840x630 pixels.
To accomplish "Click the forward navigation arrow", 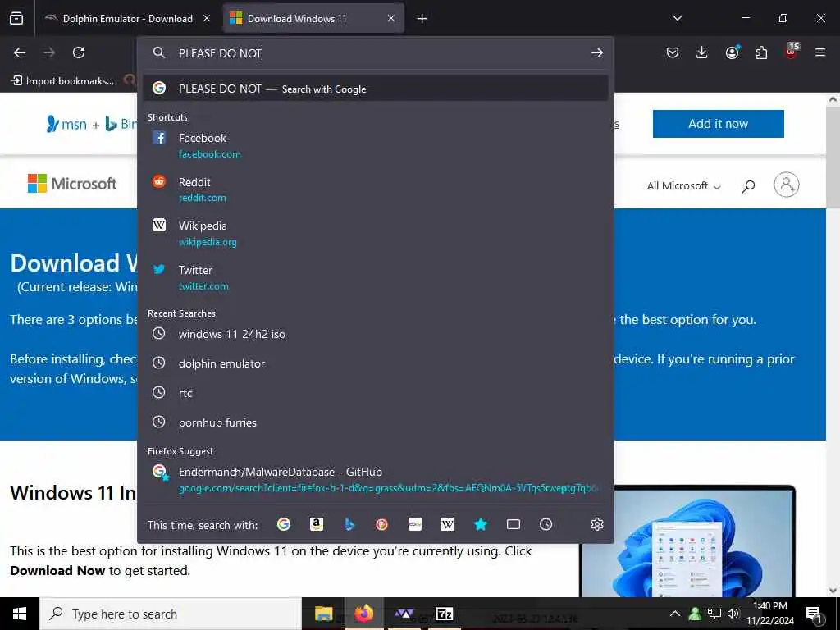I will pos(49,52).
